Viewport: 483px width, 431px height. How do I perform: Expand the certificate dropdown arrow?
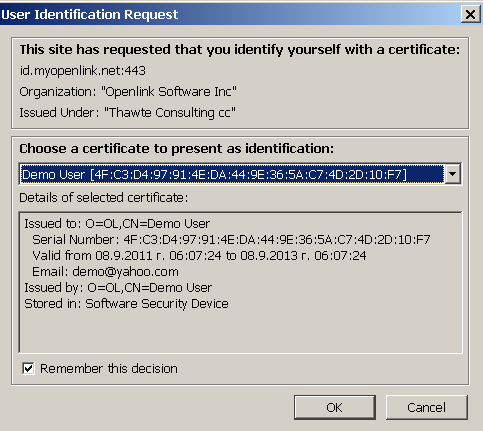pyautogui.click(x=453, y=174)
